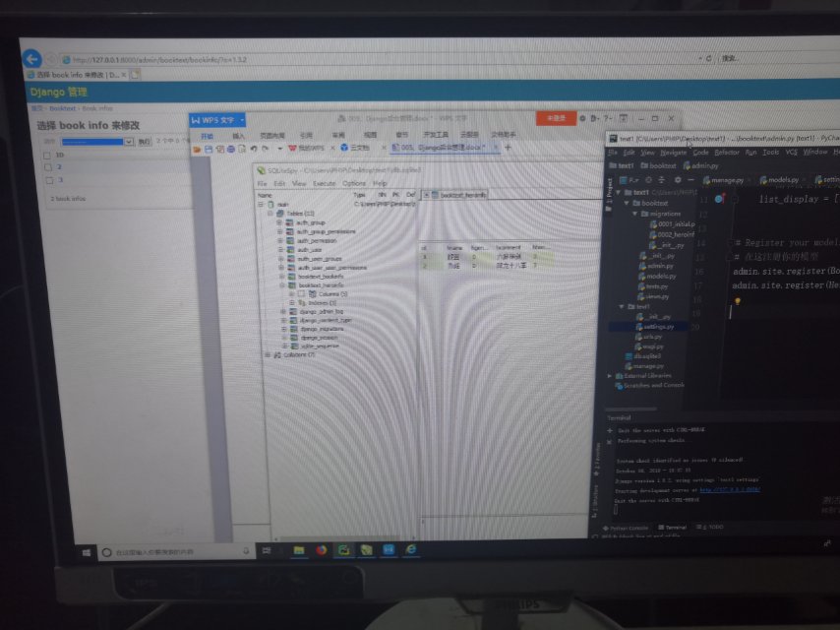Viewport: 840px width, 630px height.
Task: Hide the PyCharm project panel using minus icon
Action: point(690,180)
